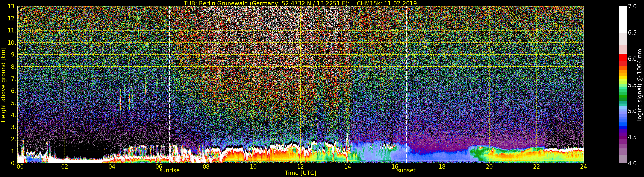The height and width of the screenshot is (177, 644).
Task: Click height tick label '9.'
Action: 13,55
